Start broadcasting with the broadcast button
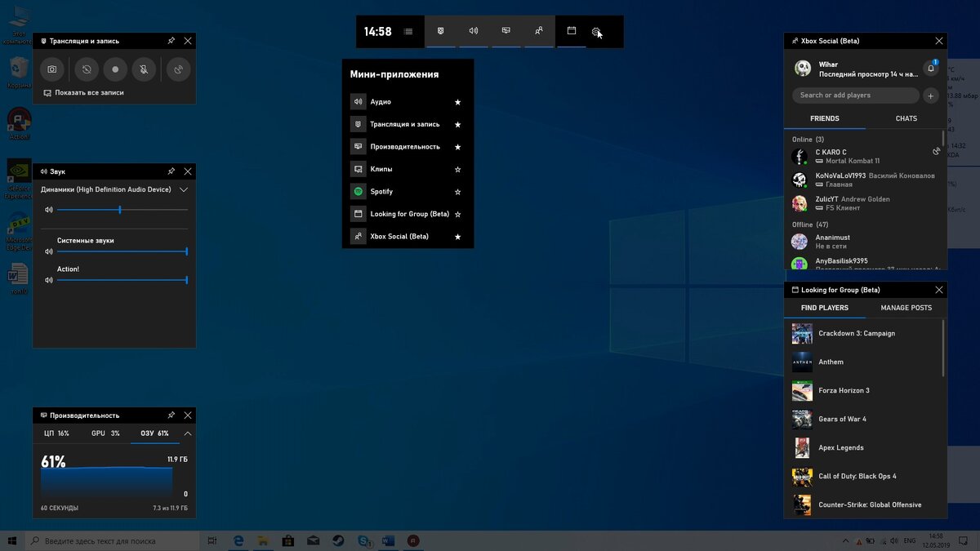Image resolution: width=980 pixels, height=551 pixels. click(x=179, y=70)
